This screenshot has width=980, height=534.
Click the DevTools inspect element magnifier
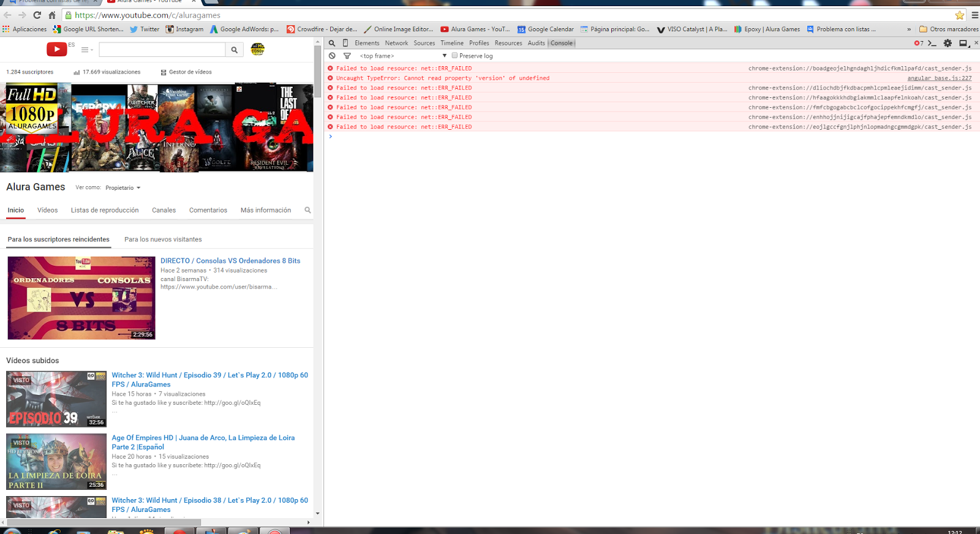pyautogui.click(x=332, y=43)
